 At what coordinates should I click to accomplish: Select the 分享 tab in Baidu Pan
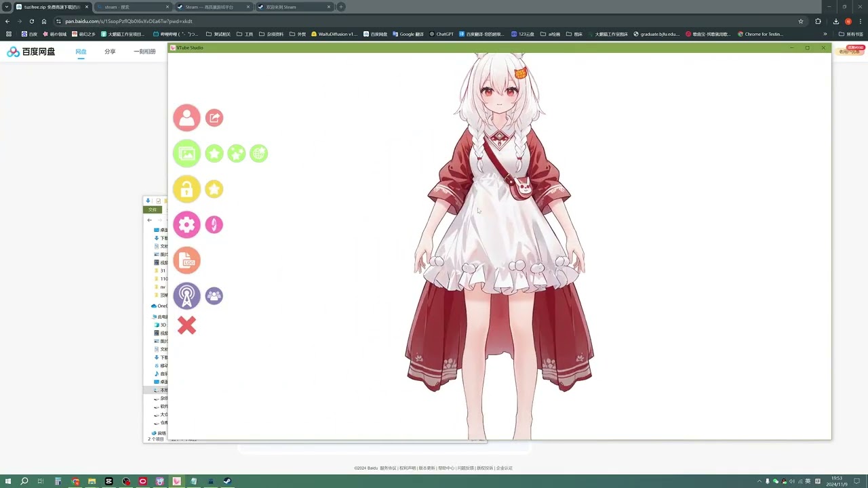coord(110,52)
